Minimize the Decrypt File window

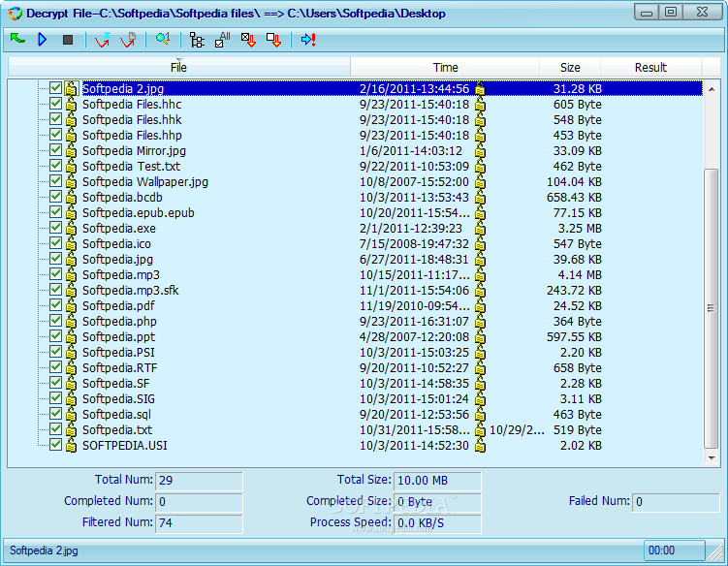click(x=647, y=12)
